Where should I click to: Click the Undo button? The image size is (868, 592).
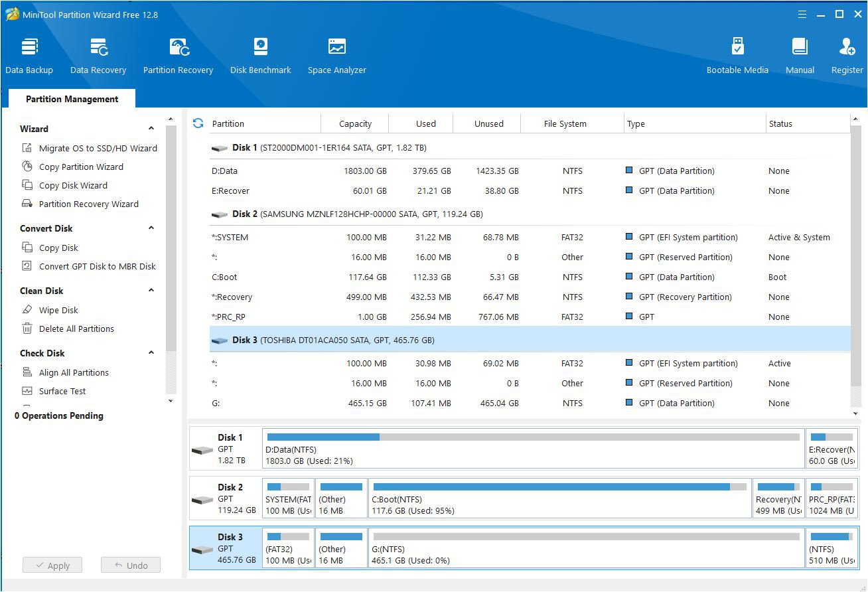pos(131,565)
